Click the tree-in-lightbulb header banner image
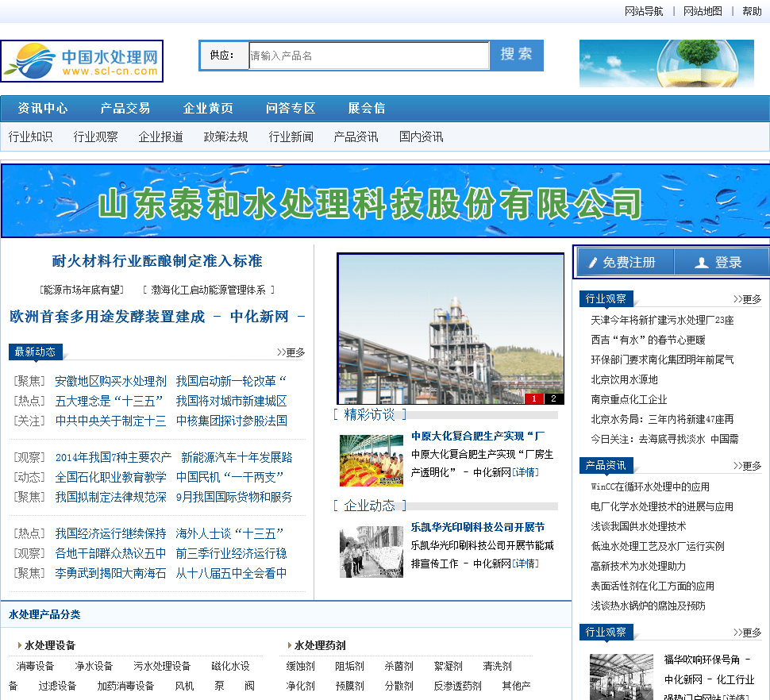Viewport: 770px width, 700px height. click(x=666, y=63)
